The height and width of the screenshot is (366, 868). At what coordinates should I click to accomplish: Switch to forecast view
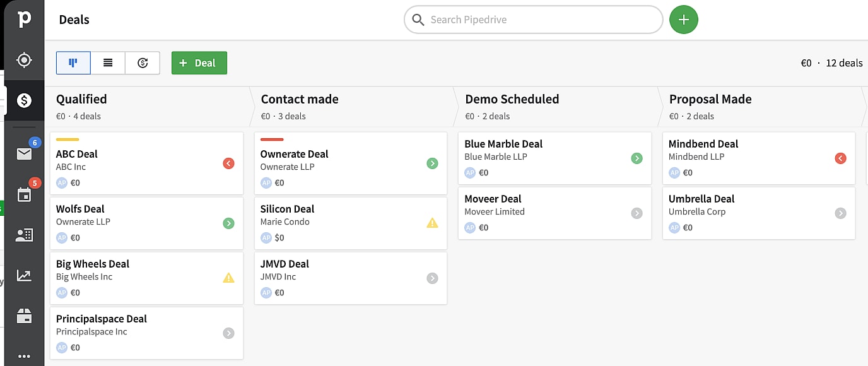point(143,63)
